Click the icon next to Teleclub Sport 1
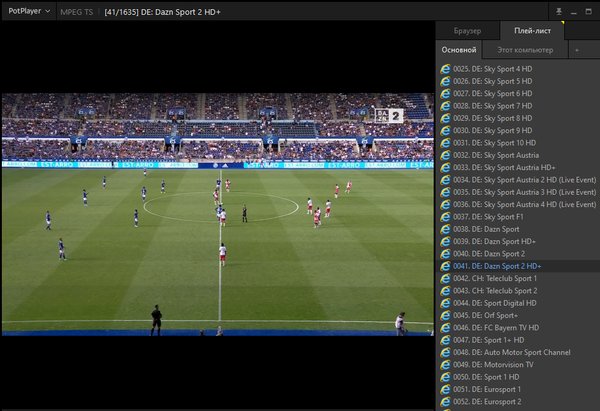600x411 pixels. point(445,278)
